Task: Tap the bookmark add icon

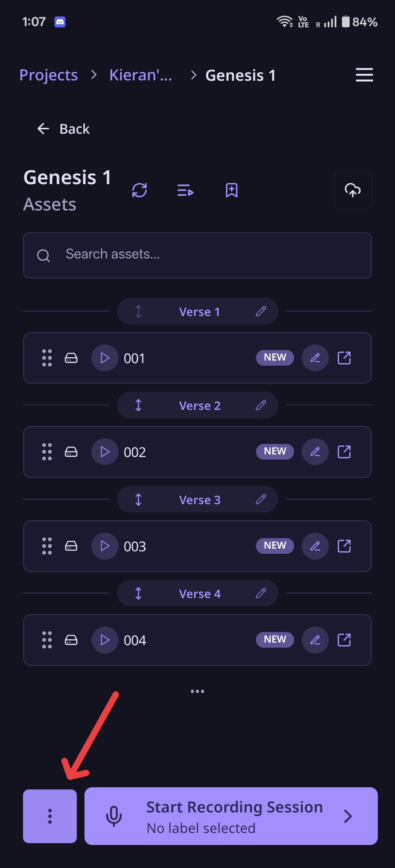Action: pyautogui.click(x=232, y=190)
